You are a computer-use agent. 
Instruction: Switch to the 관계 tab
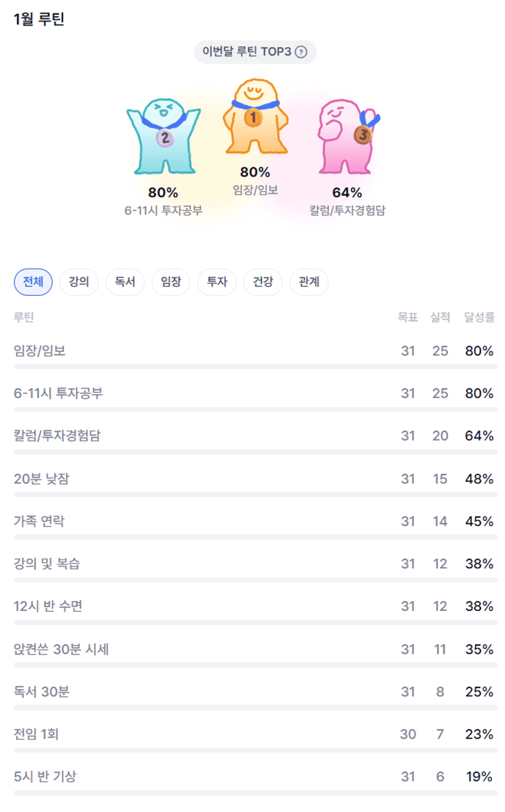coord(309,282)
